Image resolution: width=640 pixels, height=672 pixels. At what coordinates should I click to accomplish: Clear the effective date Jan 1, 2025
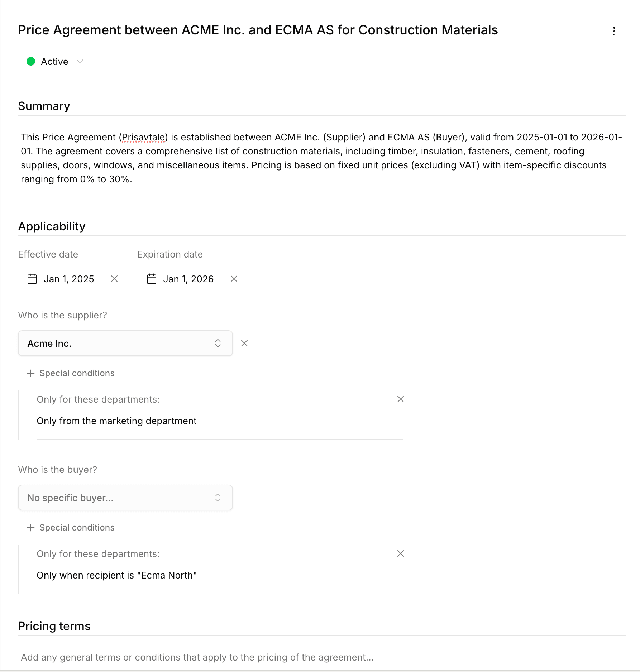(x=114, y=279)
